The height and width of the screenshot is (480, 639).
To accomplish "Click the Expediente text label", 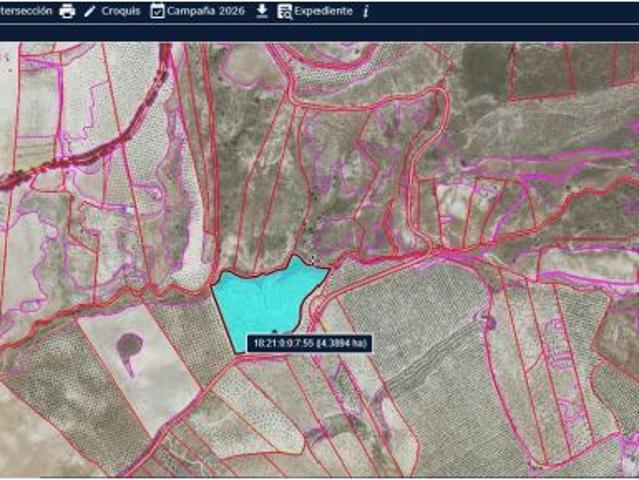I will coord(324,11).
